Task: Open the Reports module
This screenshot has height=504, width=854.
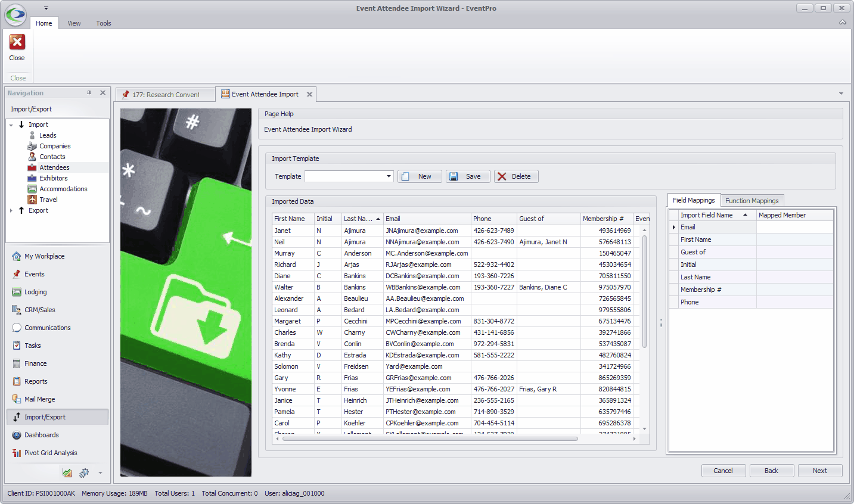Action: 57,381
